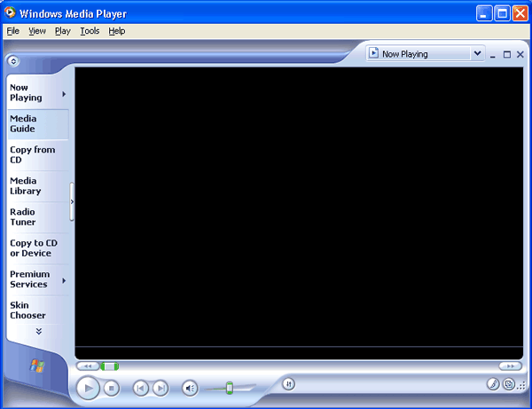Go to Media Library

pyautogui.click(x=23, y=185)
